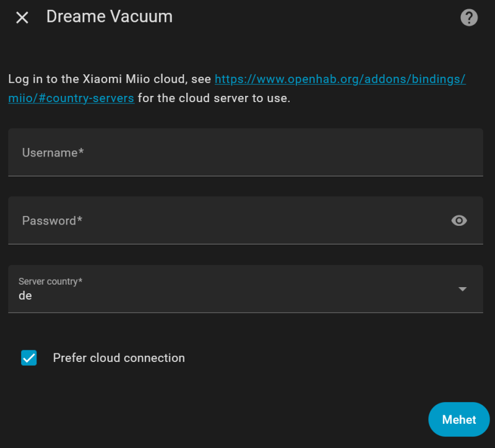495x448 pixels.
Task: Uncheck the Prefer cloud connection checkbox
Action: pos(29,358)
